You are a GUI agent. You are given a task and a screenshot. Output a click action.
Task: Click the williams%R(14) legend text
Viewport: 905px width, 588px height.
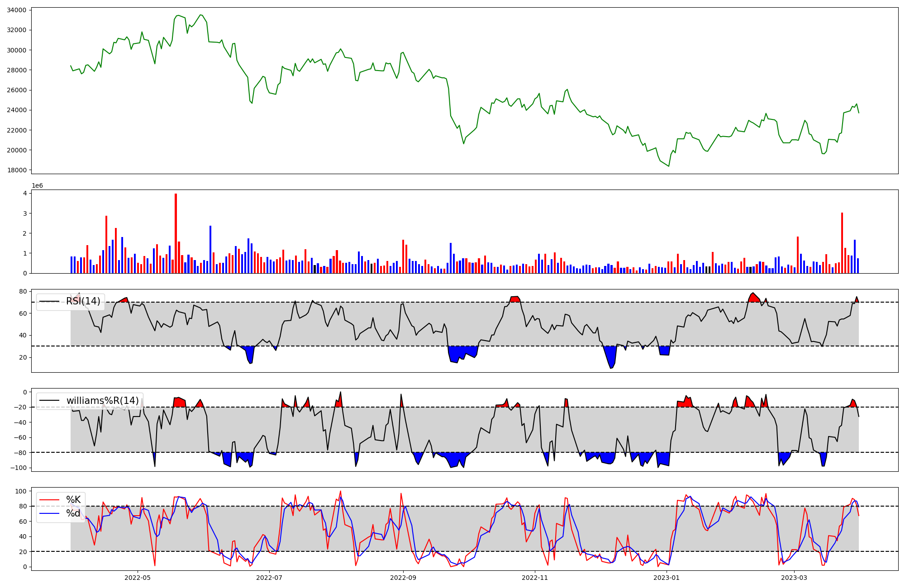pos(103,401)
